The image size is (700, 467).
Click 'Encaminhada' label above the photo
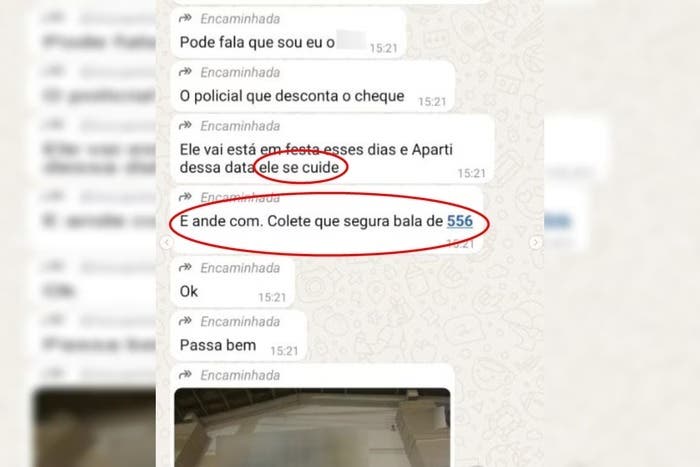240,375
